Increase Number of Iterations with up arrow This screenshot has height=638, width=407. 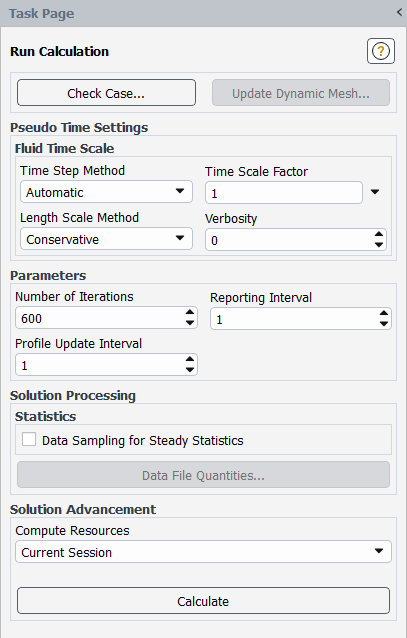190,312
